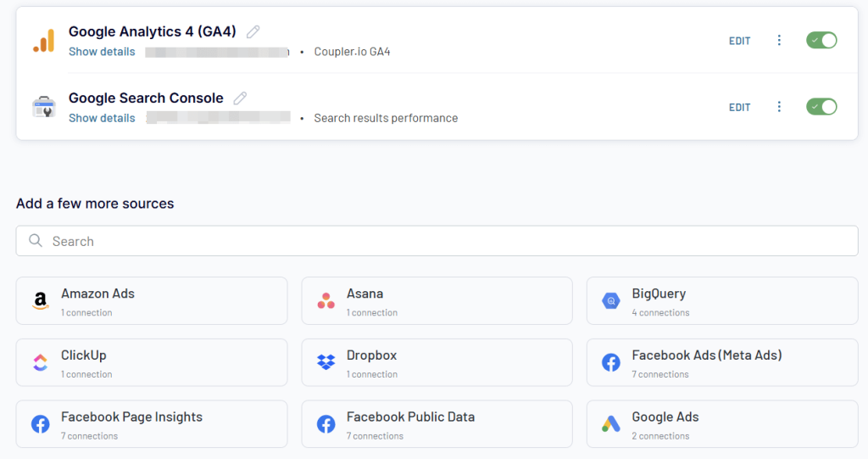Click Dropbox's 1 connection text
The height and width of the screenshot is (459, 868).
click(x=372, y=375)
